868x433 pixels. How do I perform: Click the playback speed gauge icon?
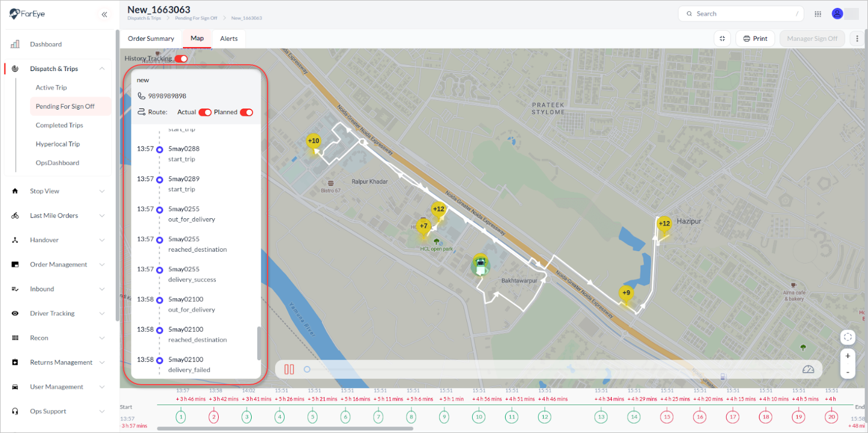[808, 369]
